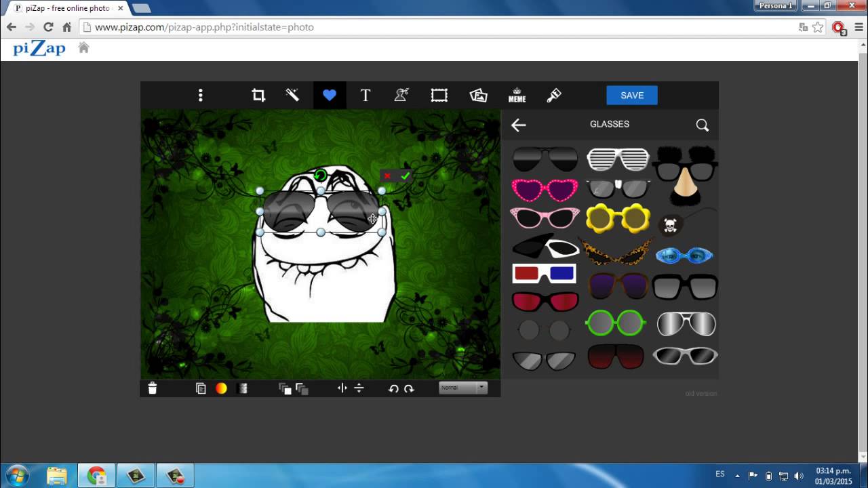
Task: Open the magic wand effects tool
Action: pyautogui.click(x=292, y=96)
